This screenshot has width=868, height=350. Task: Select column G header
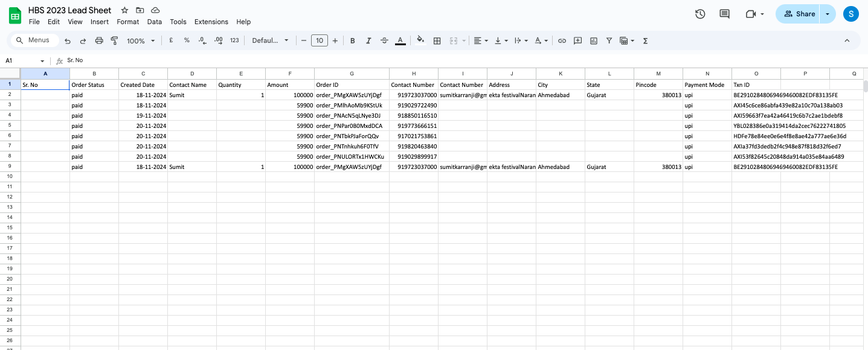pos(352,74)
